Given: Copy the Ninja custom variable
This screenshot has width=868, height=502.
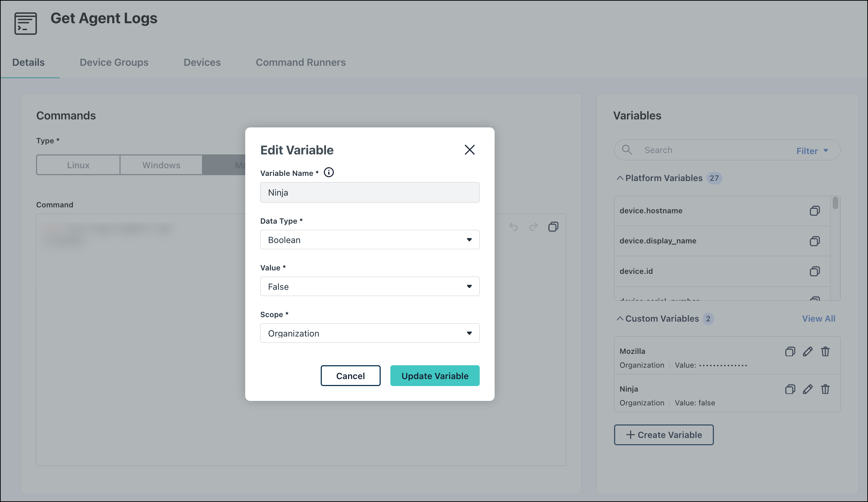Looking at the screenshot, I should click(x=790, y=389).
